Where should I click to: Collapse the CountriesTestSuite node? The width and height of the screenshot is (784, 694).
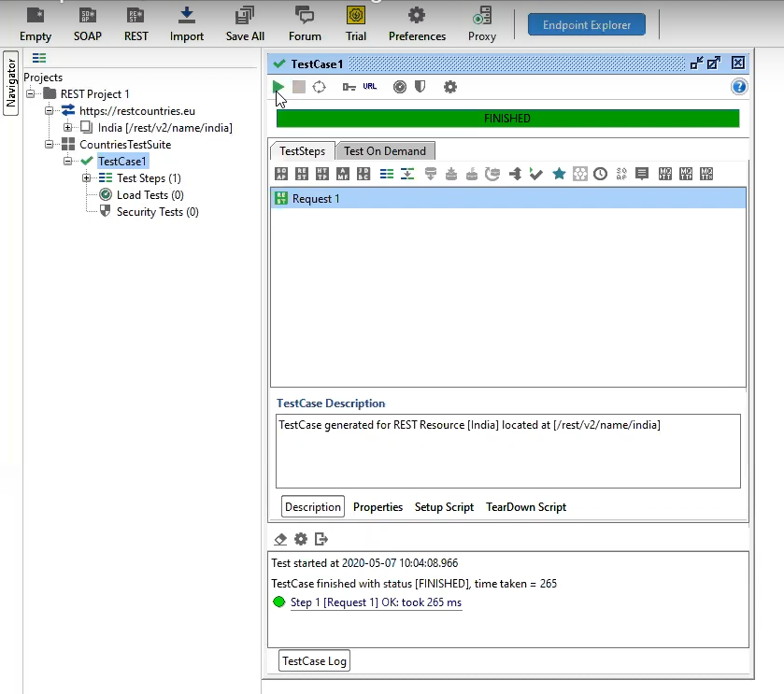50,144
